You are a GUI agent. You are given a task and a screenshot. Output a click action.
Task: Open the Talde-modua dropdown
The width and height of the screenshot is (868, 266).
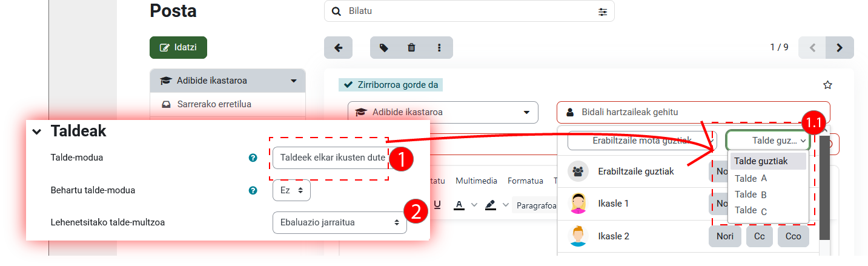click(x=331, y=158)
